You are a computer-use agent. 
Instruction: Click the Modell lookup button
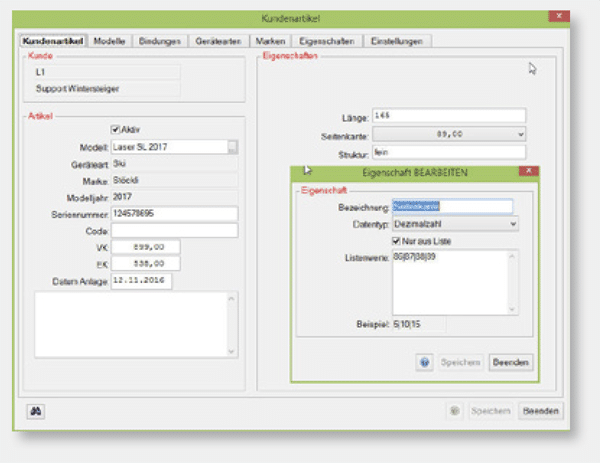coord(232,147)
